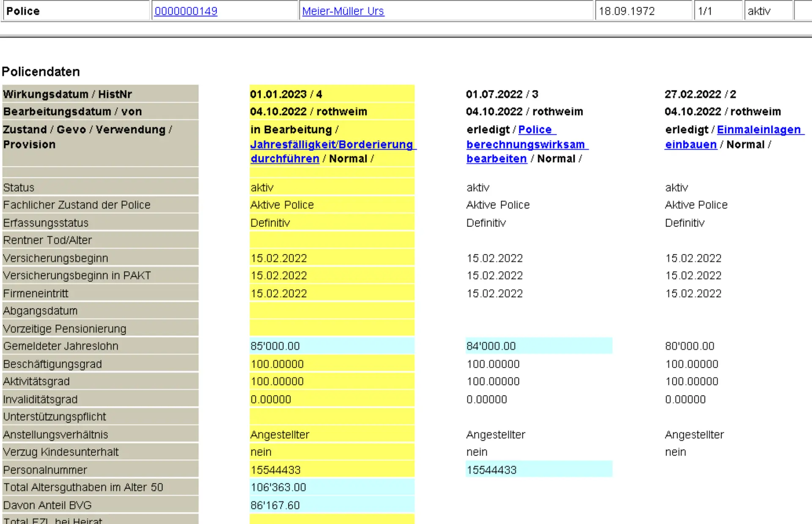Viewport: 812px width, 524px height.
Task: Open Jahresfälligkeit/Borderierung durchführen link
Action: coord(331,145)
